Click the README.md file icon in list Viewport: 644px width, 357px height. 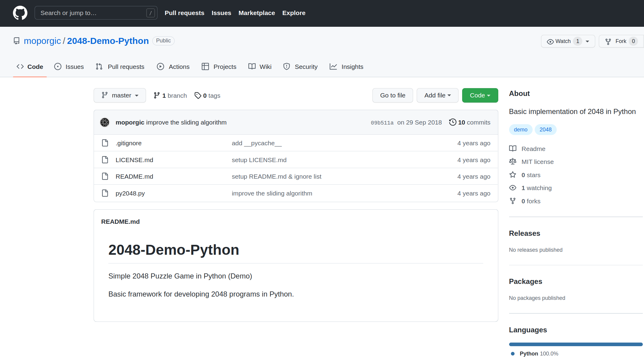point(105,176)
